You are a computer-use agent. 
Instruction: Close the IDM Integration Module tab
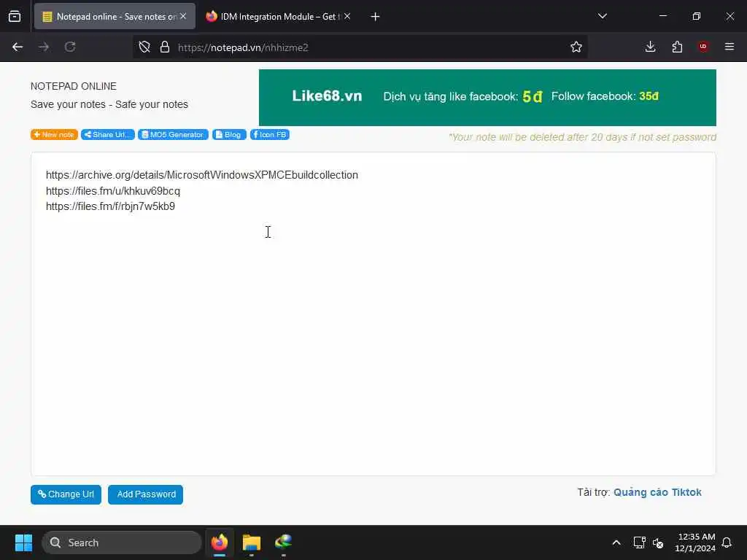tap(347, 16)
